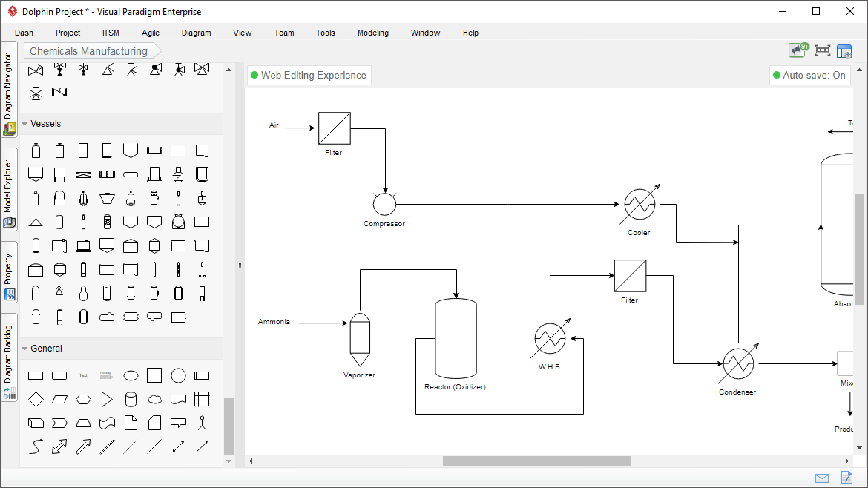Select the right-pointing triangle shape
This screenshot has height=488, width=868.
107,399
